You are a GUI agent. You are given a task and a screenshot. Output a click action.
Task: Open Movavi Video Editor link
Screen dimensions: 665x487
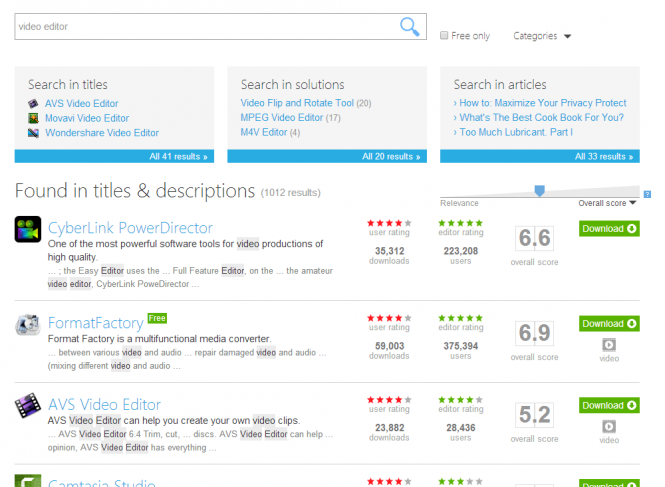(x=87, y=118)
